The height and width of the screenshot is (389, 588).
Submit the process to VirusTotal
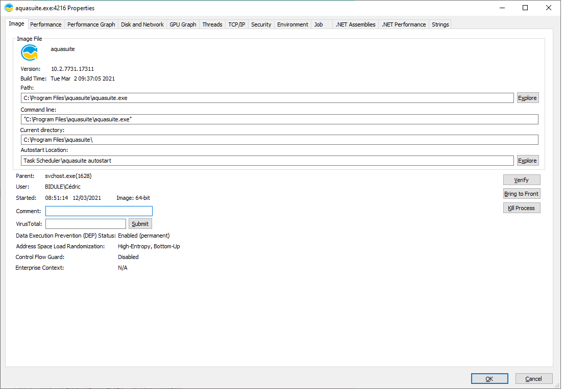pos(140,224)
